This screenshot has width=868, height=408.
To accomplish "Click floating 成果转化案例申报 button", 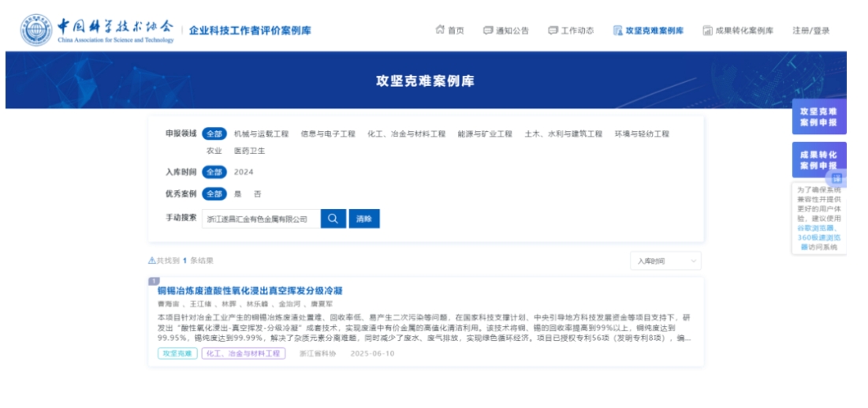I will (818, 159).
